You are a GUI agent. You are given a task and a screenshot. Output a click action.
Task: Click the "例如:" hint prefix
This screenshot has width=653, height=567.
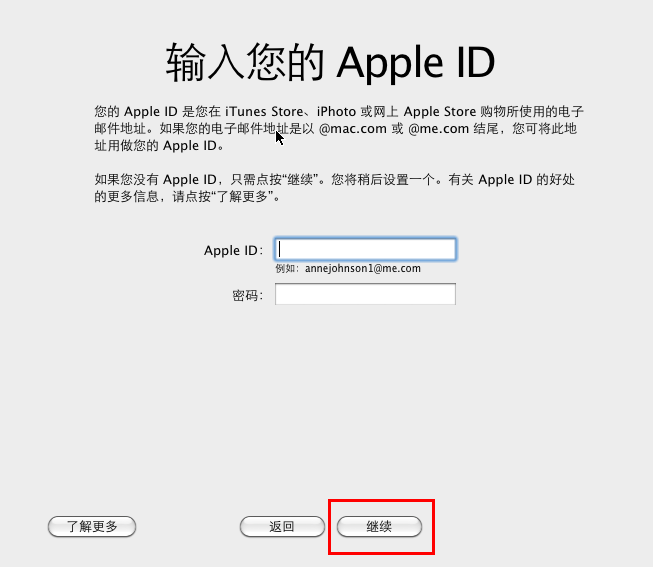point(287,269)
